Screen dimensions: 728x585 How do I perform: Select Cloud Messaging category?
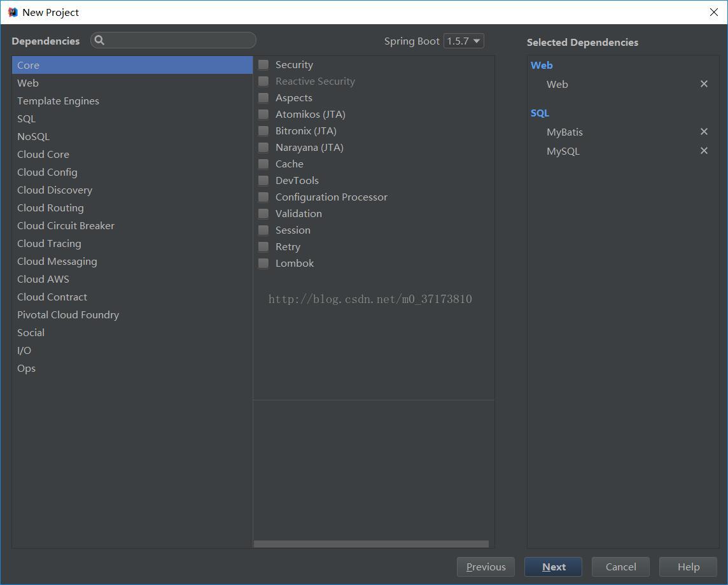point(132,262)
